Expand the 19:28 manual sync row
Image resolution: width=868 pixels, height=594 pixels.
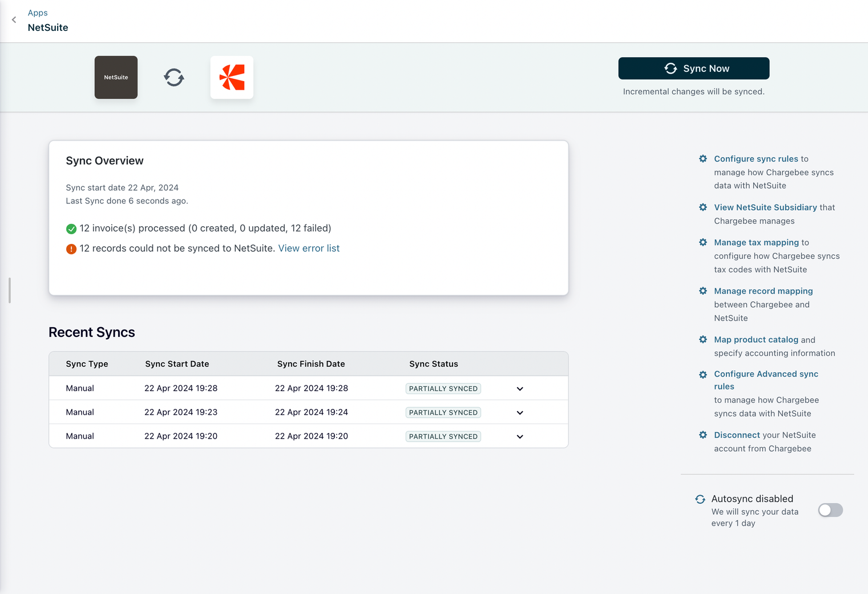(520, 389)
